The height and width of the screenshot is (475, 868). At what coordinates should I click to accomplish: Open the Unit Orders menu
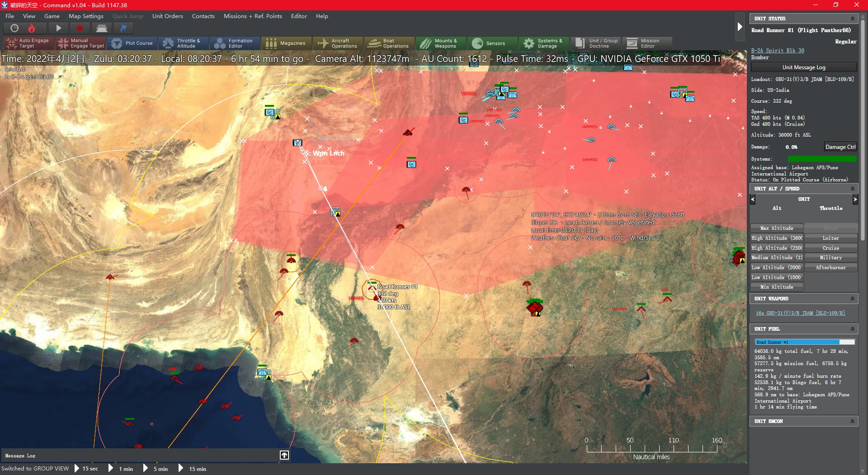(167, 16)
